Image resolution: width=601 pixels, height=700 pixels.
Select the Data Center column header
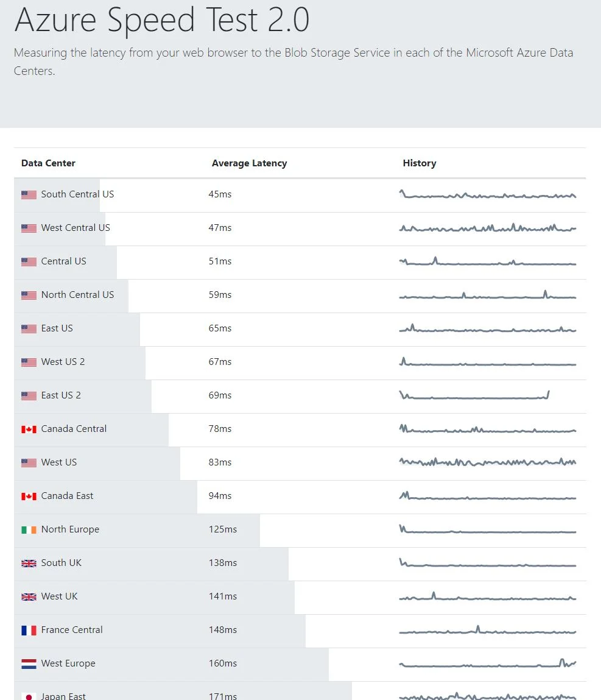click(48, 163)
